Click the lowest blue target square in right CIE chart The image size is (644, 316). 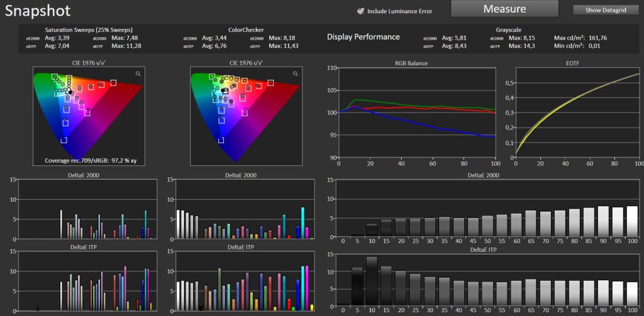221,140
